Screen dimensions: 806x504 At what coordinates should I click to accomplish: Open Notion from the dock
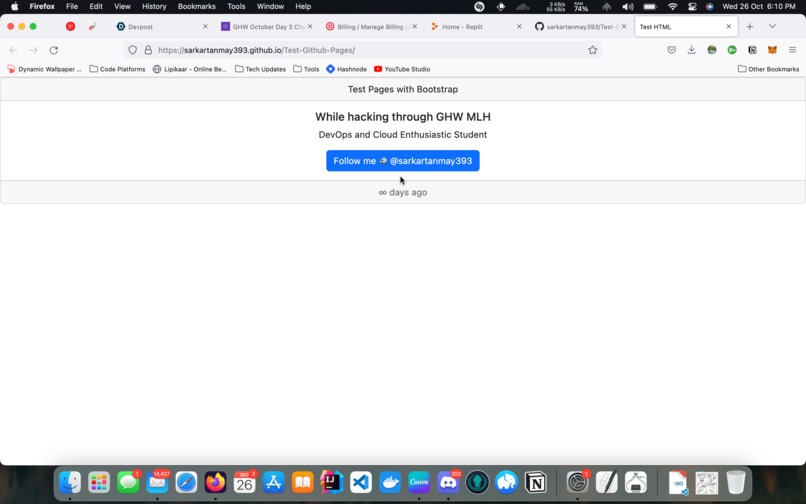[536, 482]
